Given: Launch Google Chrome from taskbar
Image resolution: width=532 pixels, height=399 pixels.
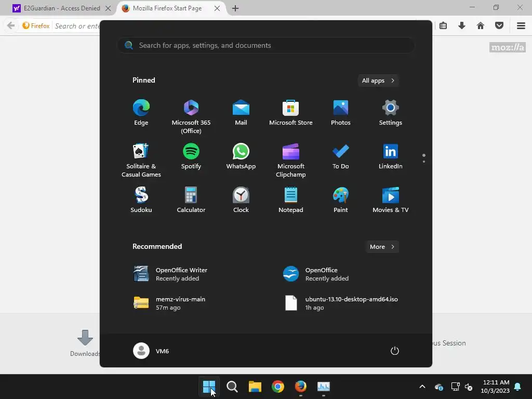Looking at the screenshot, I should (278, 387).
